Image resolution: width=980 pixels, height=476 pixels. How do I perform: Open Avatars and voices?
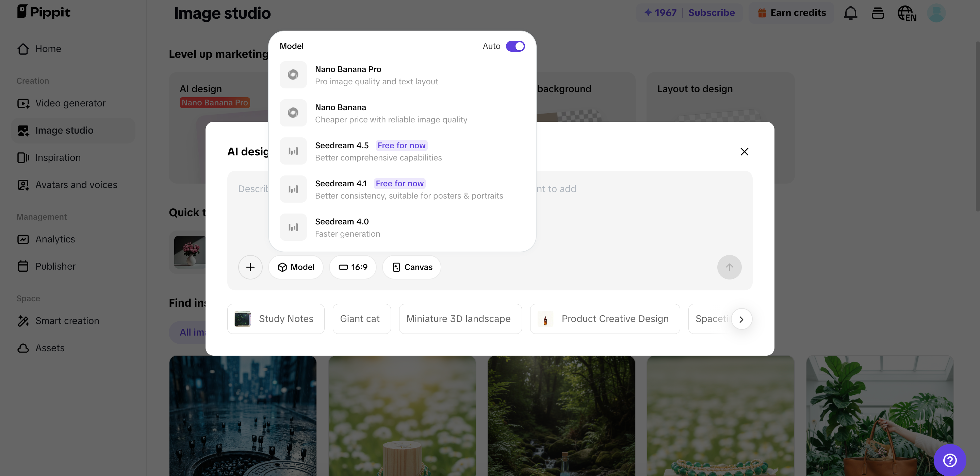point(76,185)
